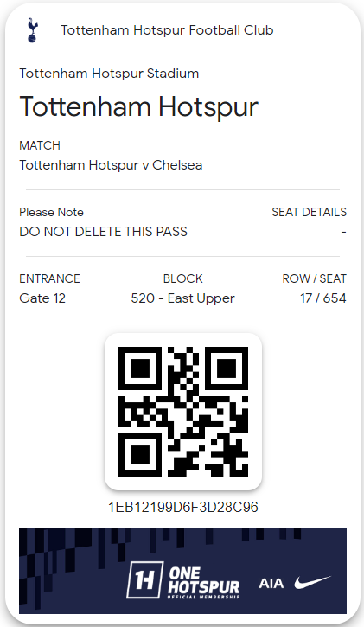
Task: Select the Tottenham Hotspur Stadium venue text
Action: 109,74
